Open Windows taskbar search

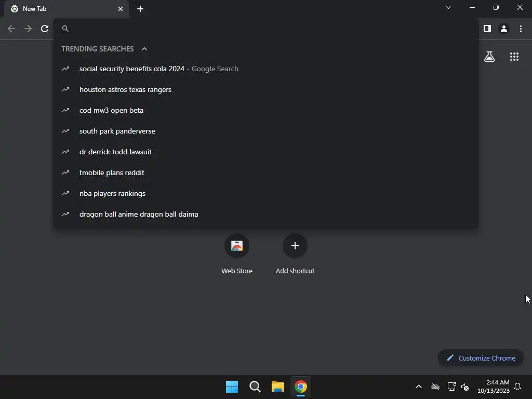pyautogui.click(x=255, y=387)
